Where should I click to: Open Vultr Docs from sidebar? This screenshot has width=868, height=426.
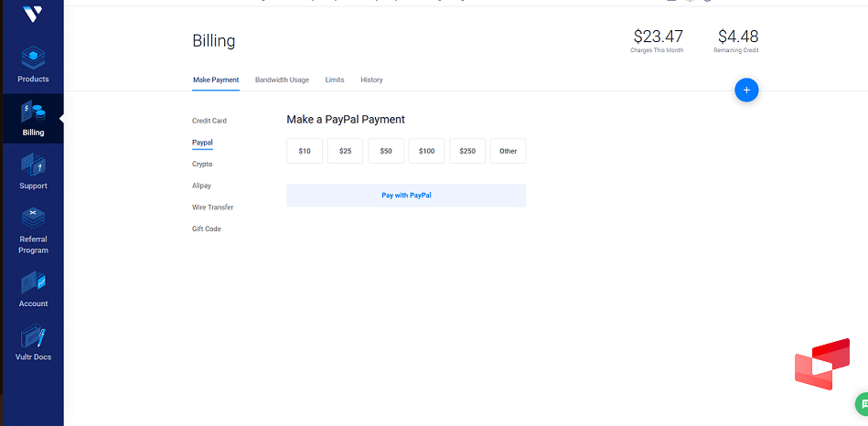[x=33, y=343]
